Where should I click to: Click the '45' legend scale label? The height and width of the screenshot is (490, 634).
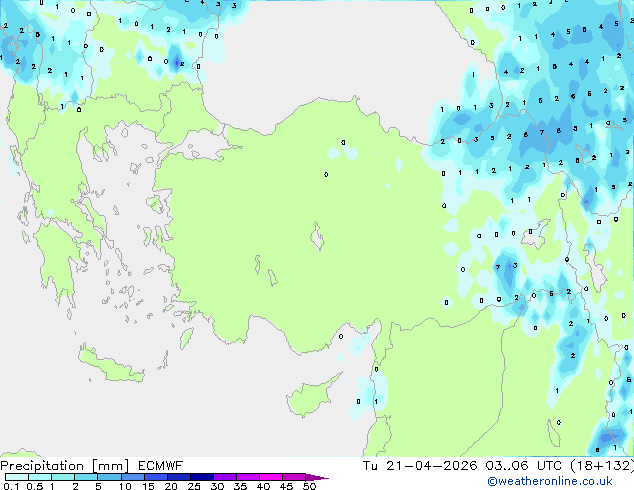pos(286,486)
